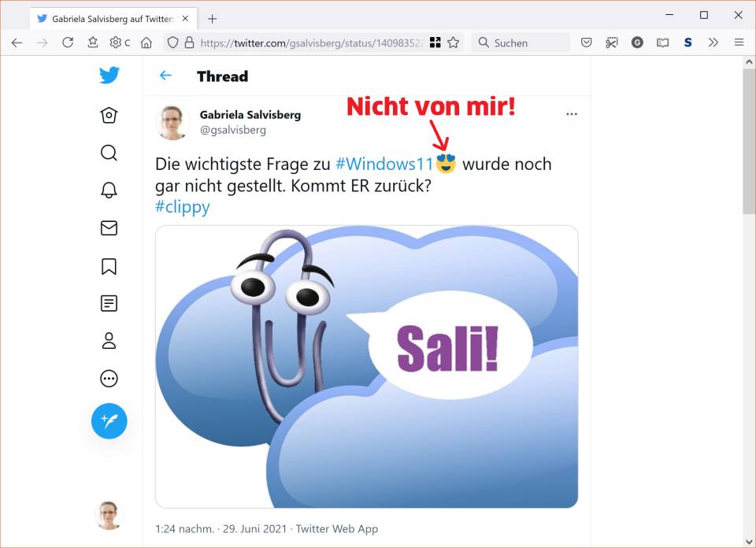Expand the More circle menu in sidebar
The height and width of the screenshot is (548, 756).
(x=109, y=379)
